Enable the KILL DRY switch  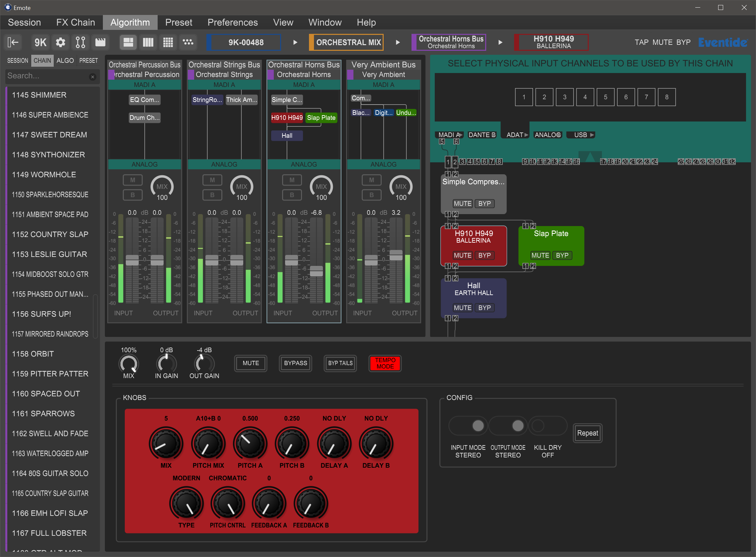(547, 426)
